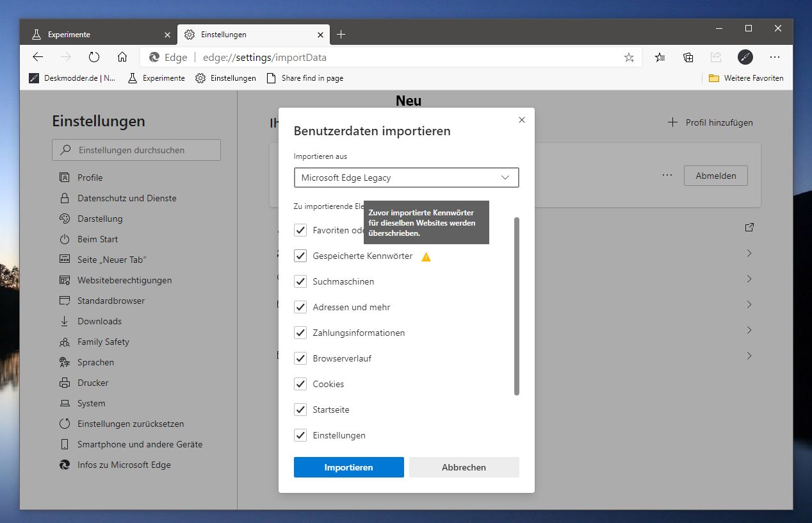
Task: Go to the Drucker settings section
Action: pos(93,383)
